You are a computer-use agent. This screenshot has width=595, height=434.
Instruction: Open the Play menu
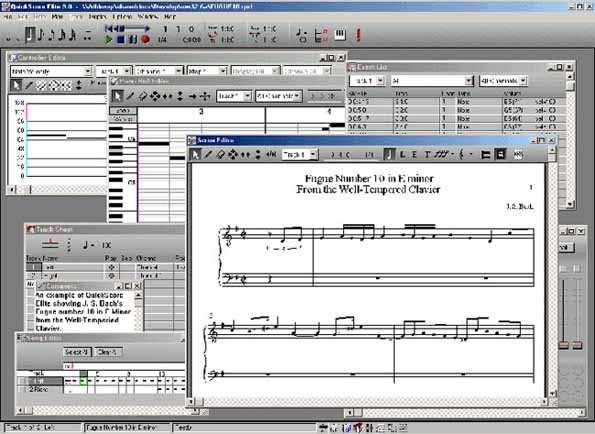pos(57,17)
